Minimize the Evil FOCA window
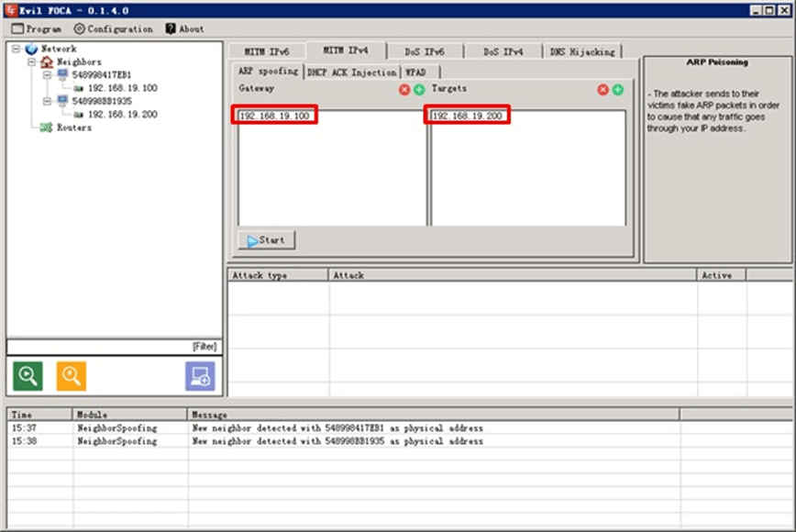 tap(757, 10)
